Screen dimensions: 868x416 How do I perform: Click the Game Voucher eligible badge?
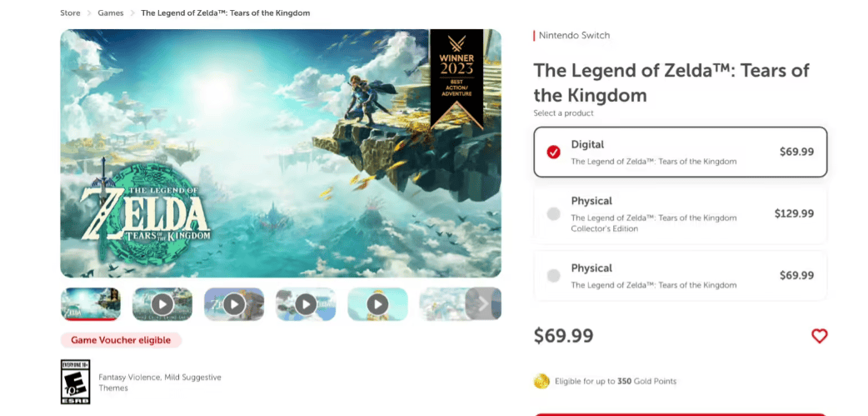pos(121,340)
